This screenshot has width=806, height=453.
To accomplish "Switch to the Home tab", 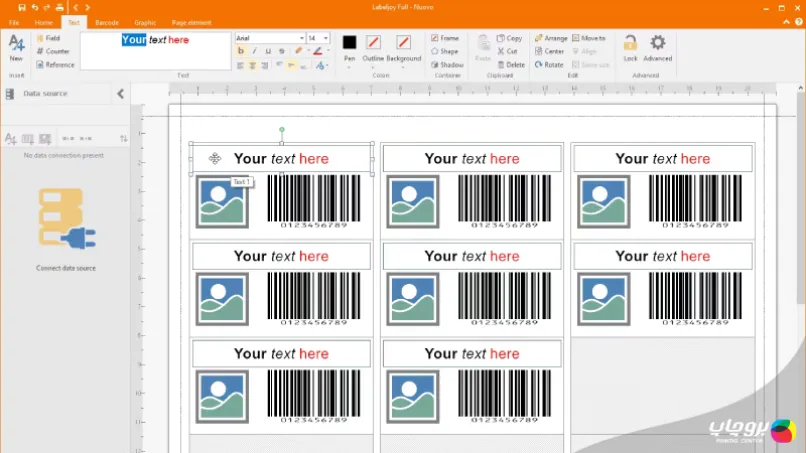I will 44,23.
